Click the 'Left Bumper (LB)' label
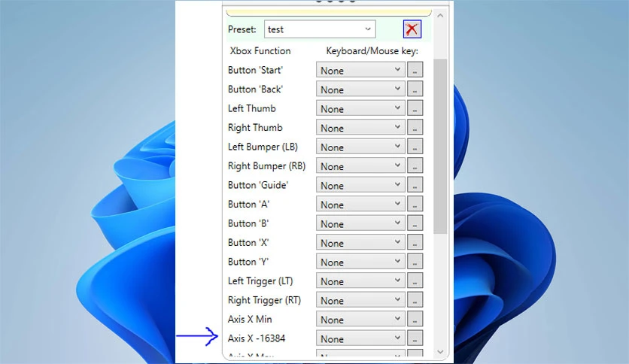The width and height of the screenshot is (629, 364). click(263, 147)
